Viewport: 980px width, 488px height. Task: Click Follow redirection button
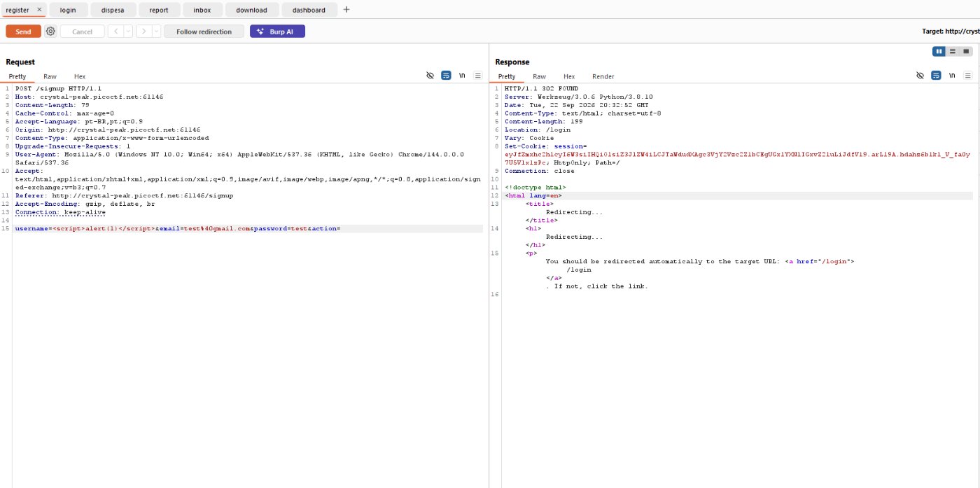coord(204,32)
